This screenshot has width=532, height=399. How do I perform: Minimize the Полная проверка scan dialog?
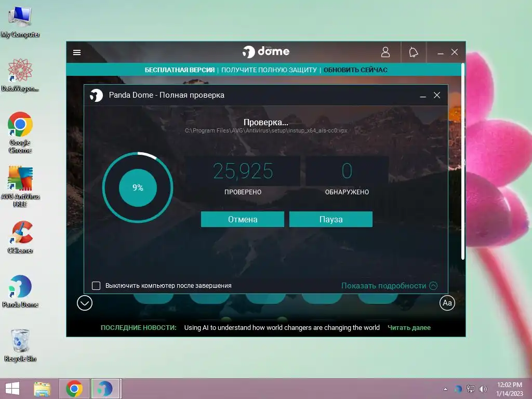click(x=423, y=96)
